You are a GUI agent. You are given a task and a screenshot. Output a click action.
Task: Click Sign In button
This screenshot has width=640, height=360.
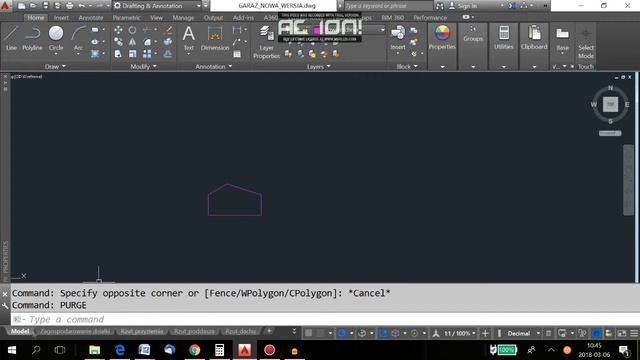[x=463, y=6]
